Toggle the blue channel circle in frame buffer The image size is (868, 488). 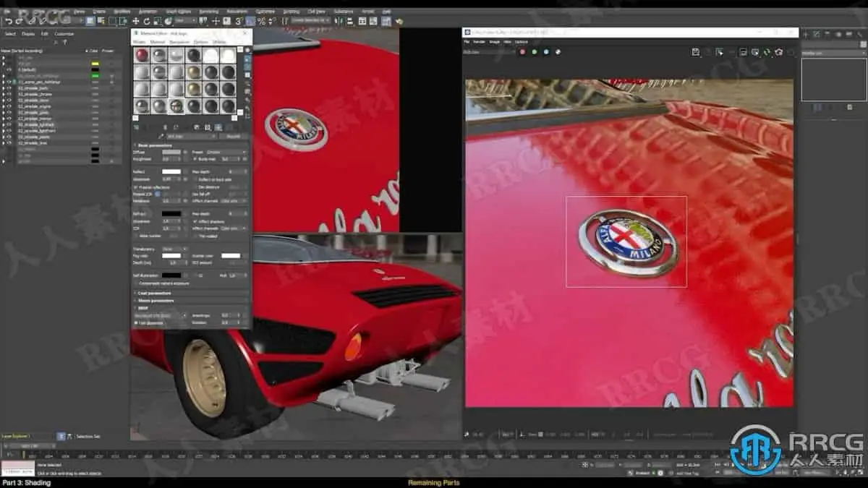pyautogui.click(x=546, y=52)
